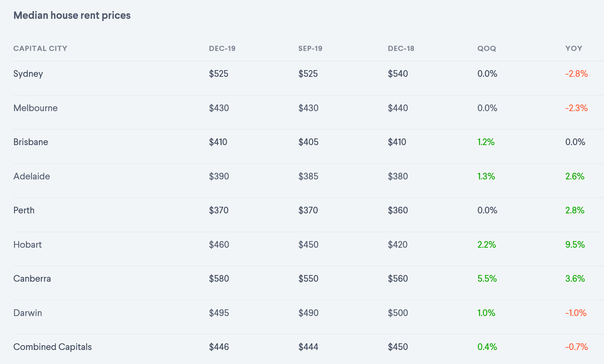The height and width of the screenshot is (364, 604).
Task: Click the Adelaide city name
Action: point(31,176)
